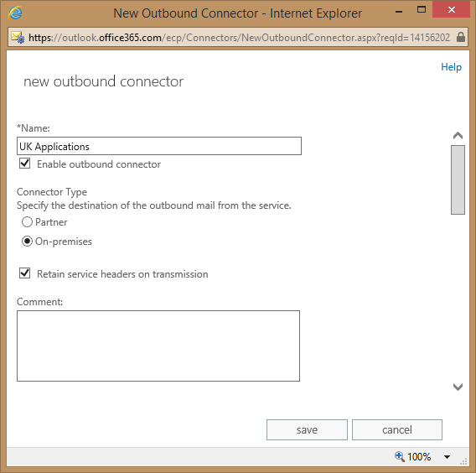Click the up chevron scroll arrow
The image size is (476, 473).
pyautogui.click(x=458, y=136)
